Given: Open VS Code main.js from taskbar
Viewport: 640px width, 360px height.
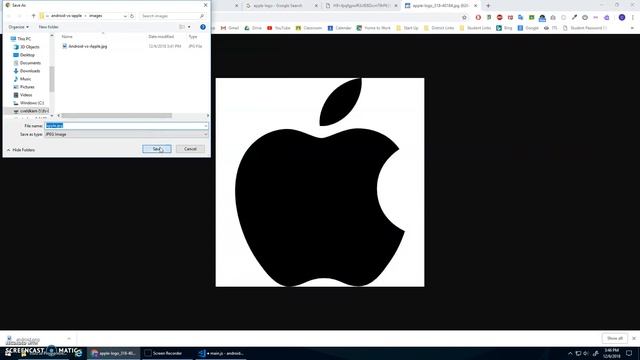Looking at the screenshot, I should point(222,353).
